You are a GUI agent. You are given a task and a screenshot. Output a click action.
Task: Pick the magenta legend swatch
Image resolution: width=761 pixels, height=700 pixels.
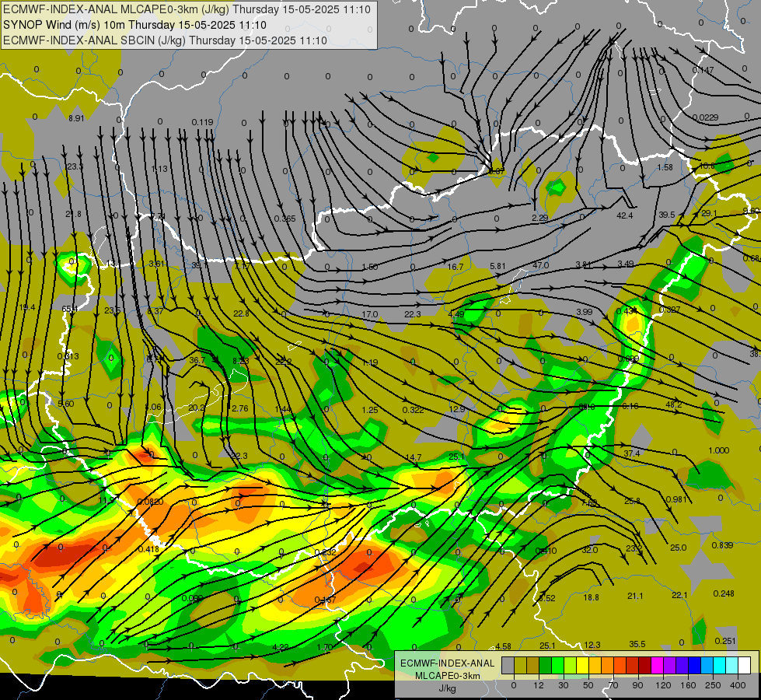[657, 665]
